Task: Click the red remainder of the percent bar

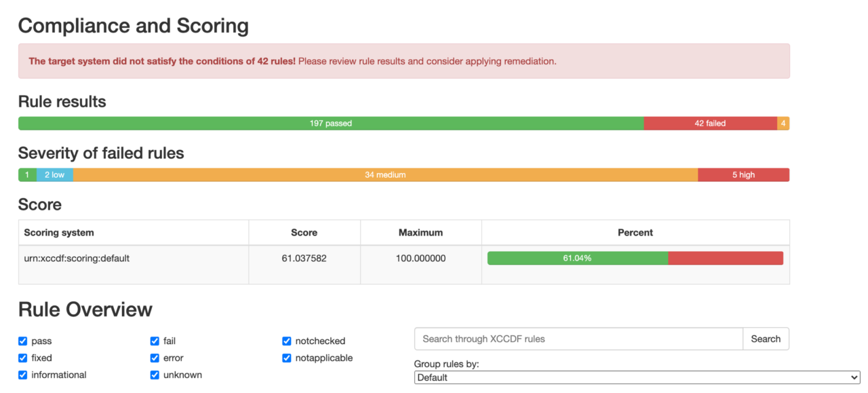Action: [x=726, y=259]
